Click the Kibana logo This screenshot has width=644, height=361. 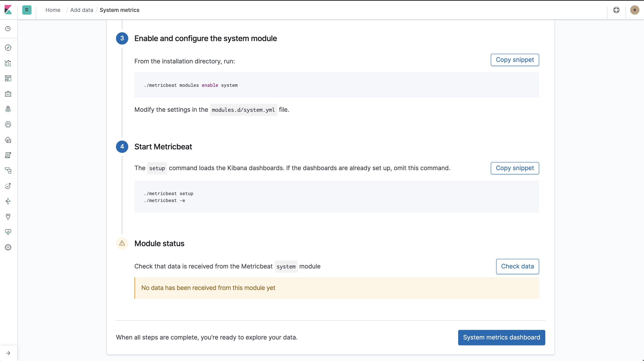point(8,10)
